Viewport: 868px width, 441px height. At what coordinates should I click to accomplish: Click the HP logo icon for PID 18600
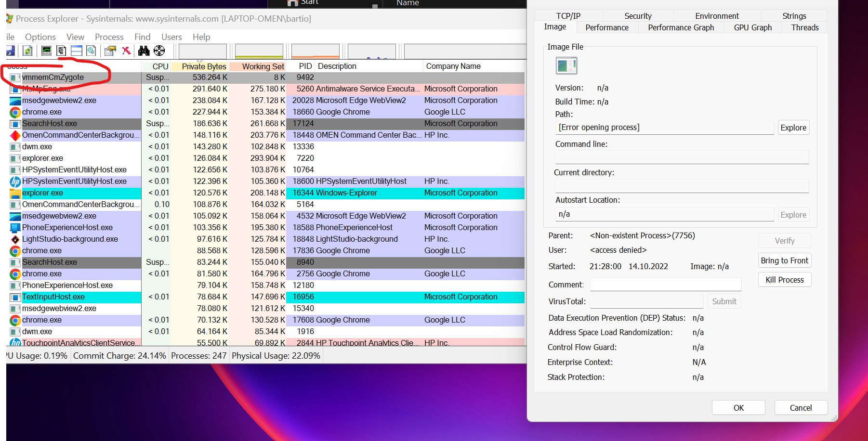(15, 182)
